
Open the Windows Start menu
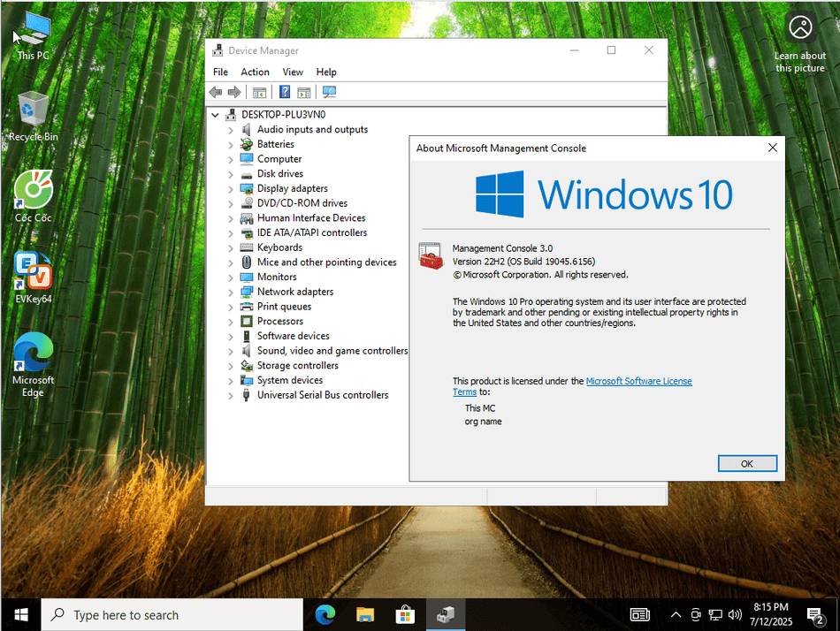point(21,615)
